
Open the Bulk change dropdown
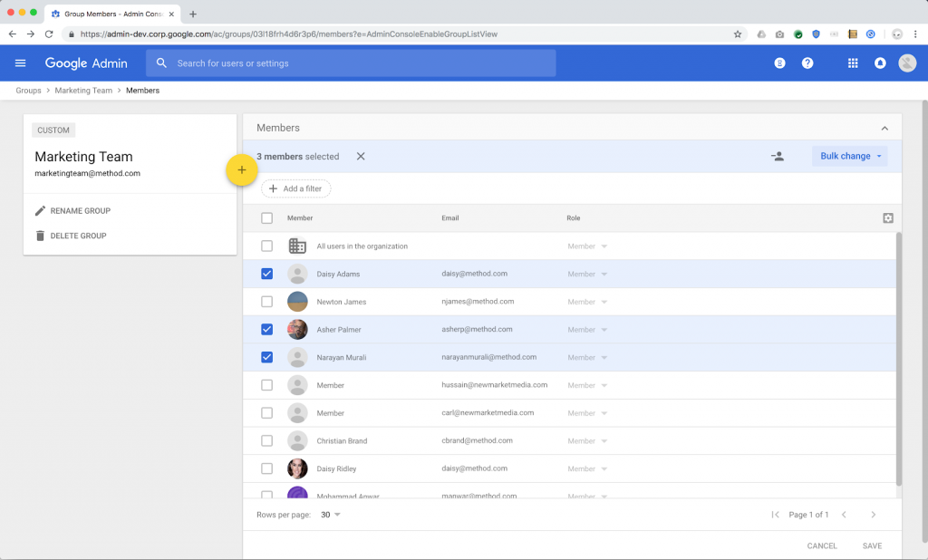tap(850, 156)
